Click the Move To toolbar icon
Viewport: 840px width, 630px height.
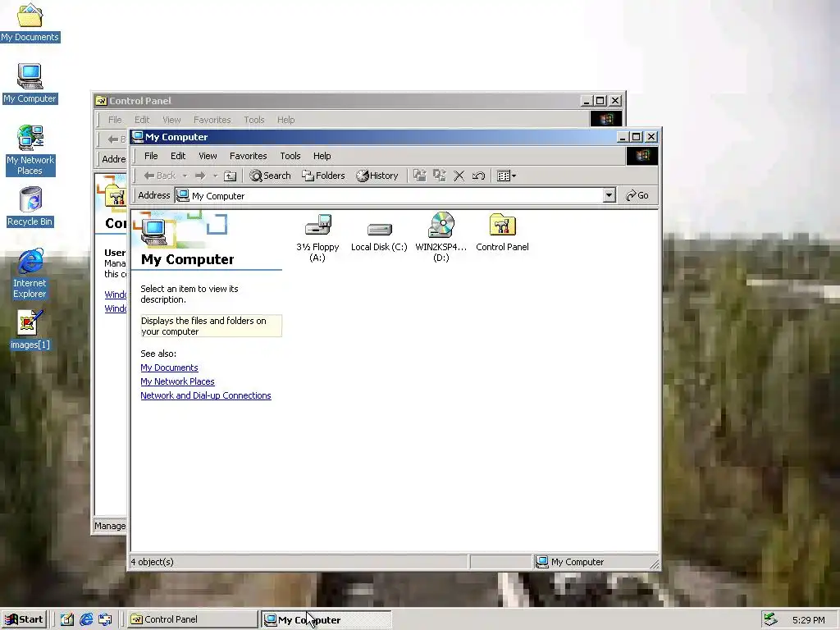420,176
